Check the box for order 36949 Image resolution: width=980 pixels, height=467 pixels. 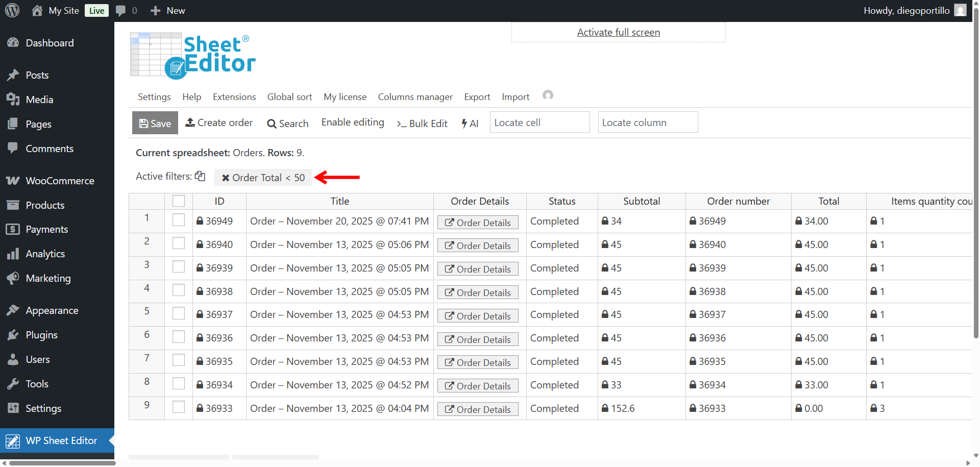point(179,220)
